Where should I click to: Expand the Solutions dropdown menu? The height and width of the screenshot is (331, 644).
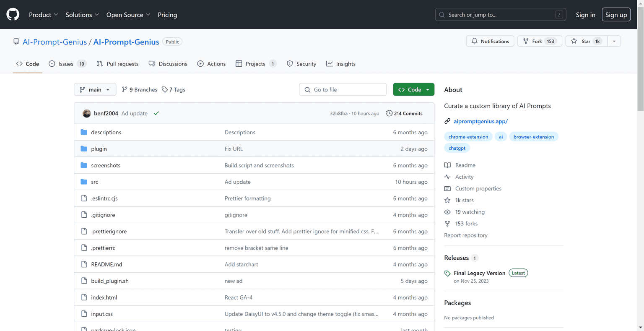tap(82, 15)
